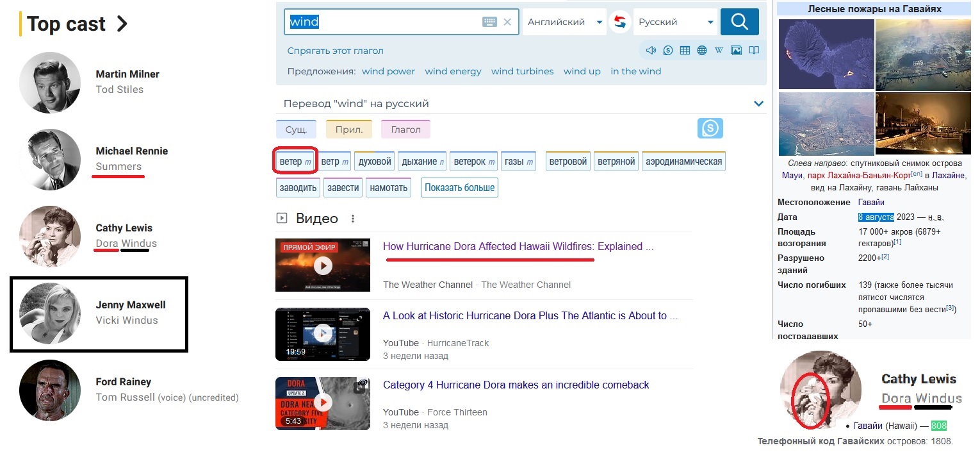Click the virtual keyboard icon in search field

pyautogui.click(x=489, y=22)
